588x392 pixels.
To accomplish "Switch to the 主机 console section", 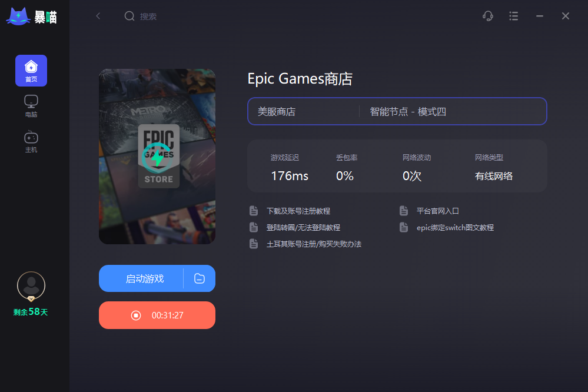I will click(x=31, y=140).
